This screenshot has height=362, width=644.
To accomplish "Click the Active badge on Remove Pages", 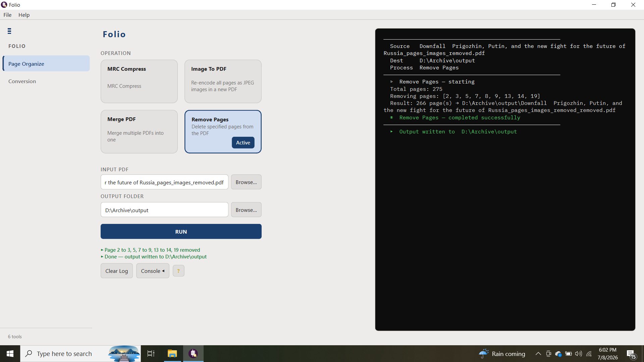I will (x=243, y=142).
